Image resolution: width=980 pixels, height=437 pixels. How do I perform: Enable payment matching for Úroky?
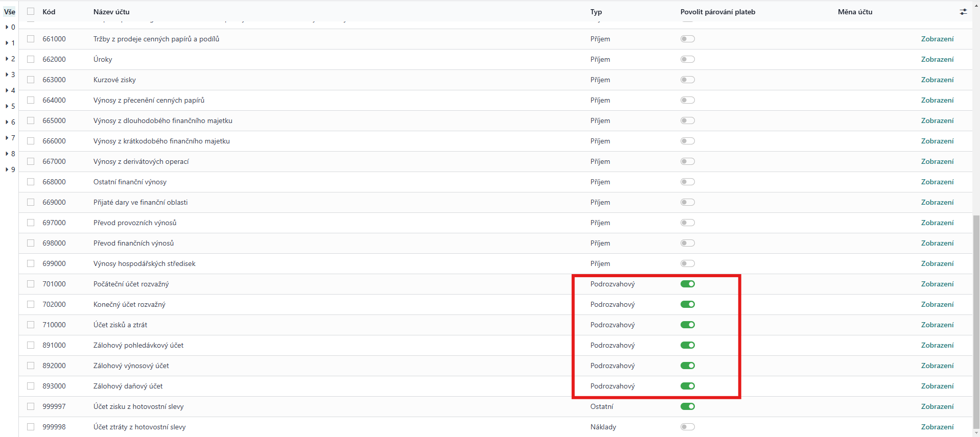687,59
